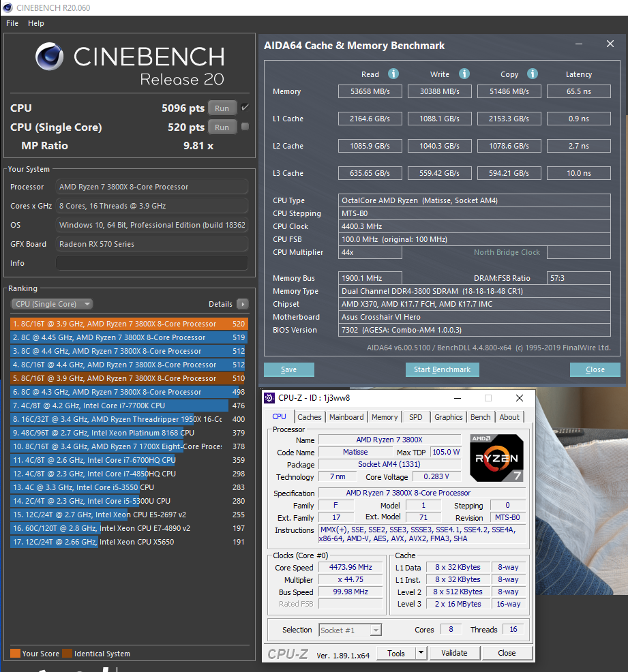
Task: Click Save in AIDA64 benchmark window
Action: point(289,369)
